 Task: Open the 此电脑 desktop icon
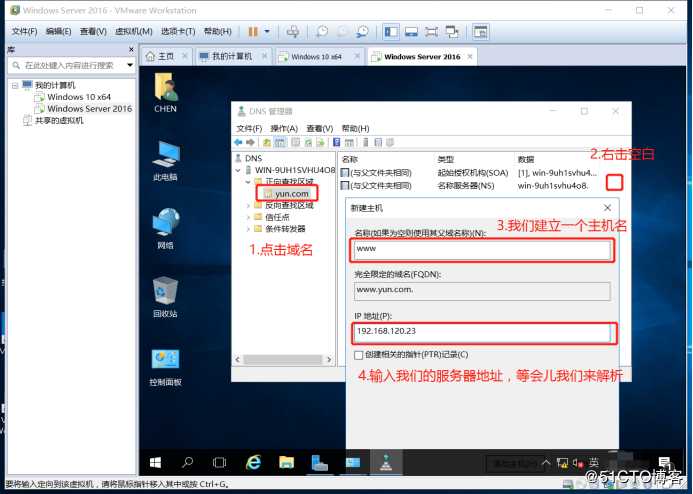pyautogui.click(x=165, y=161)
